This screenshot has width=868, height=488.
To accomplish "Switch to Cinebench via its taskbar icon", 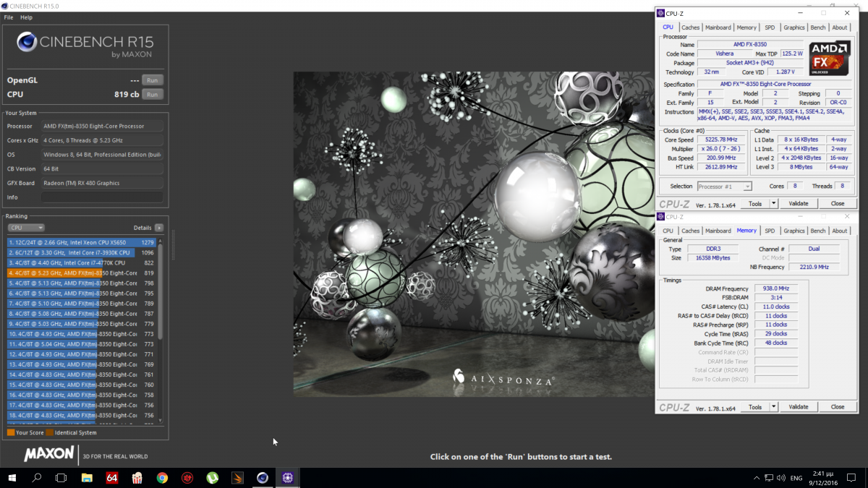I will pyautogui.click(x=263, y=478).
